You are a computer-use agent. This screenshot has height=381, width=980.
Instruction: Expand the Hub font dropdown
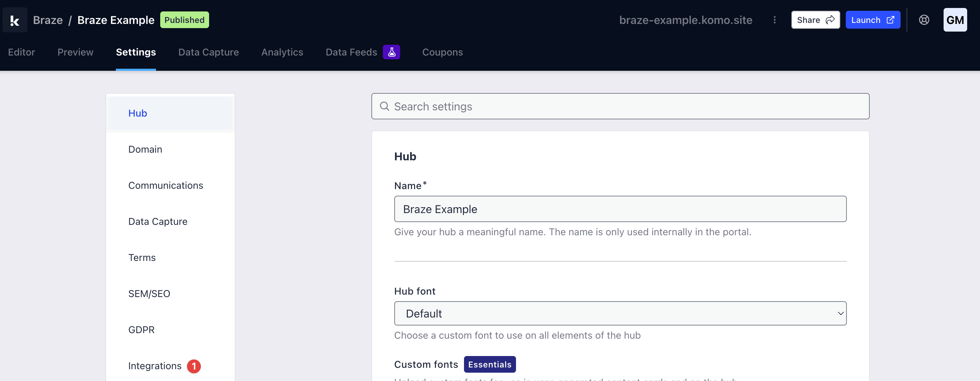620,313
